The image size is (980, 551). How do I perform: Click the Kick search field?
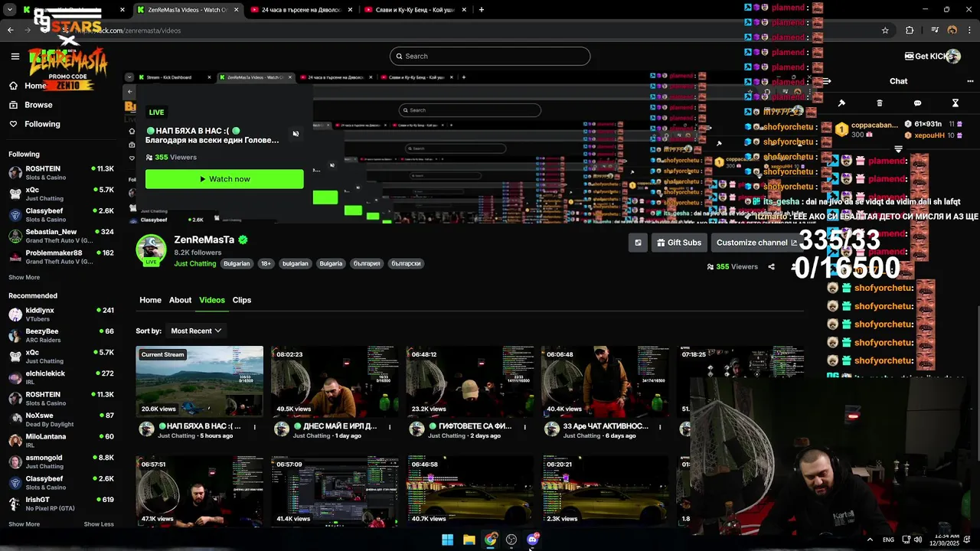[490, 56]
